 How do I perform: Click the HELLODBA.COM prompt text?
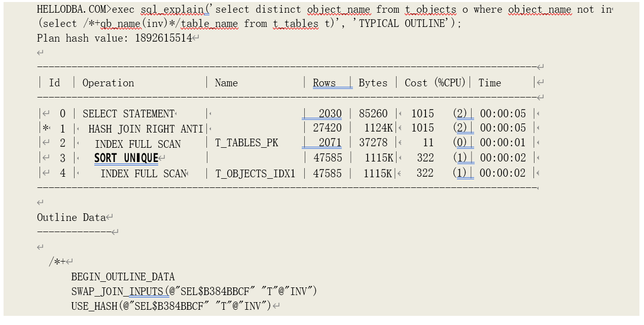[x=74, y=10]
